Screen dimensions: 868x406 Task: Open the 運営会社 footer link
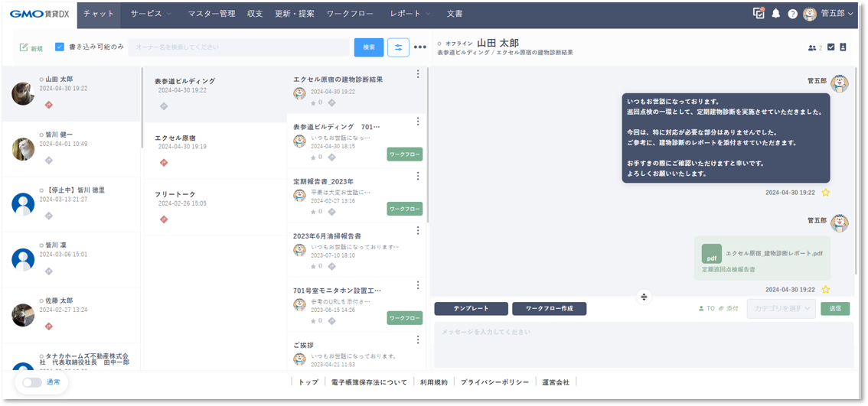pos(556,382)
